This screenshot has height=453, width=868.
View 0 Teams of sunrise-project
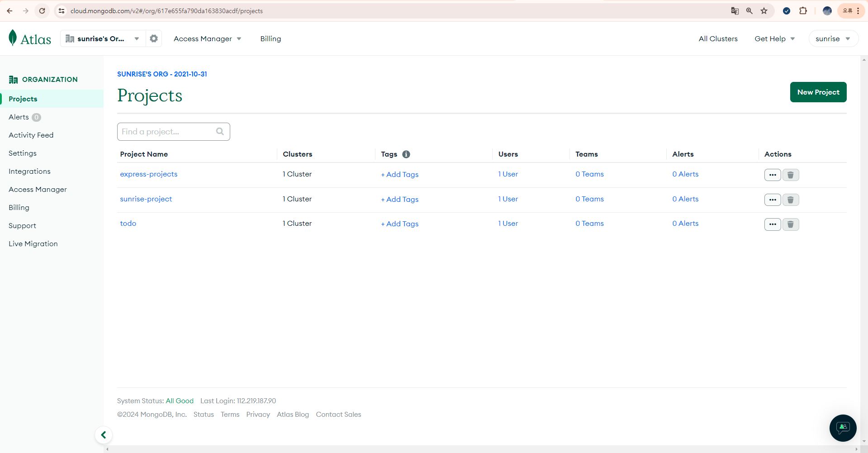(x=589, y=199)
